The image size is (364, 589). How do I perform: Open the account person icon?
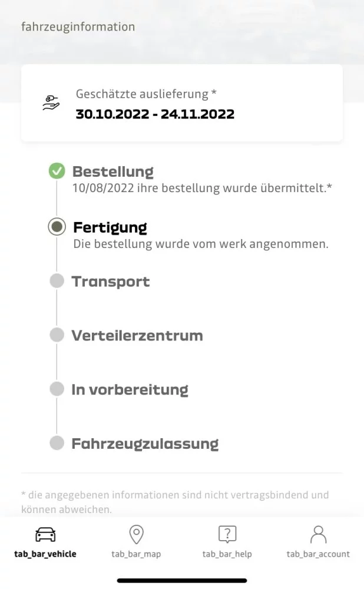(318, 534)
